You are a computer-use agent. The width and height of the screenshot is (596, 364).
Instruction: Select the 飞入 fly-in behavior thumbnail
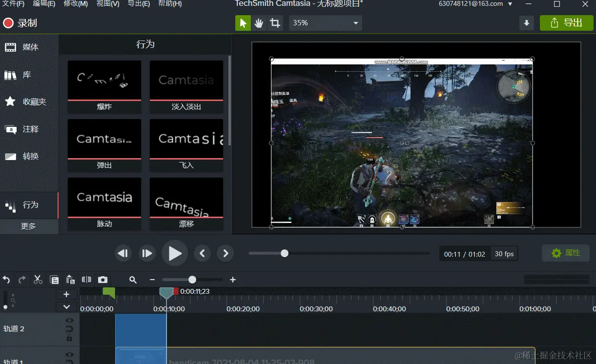(186, 145)
